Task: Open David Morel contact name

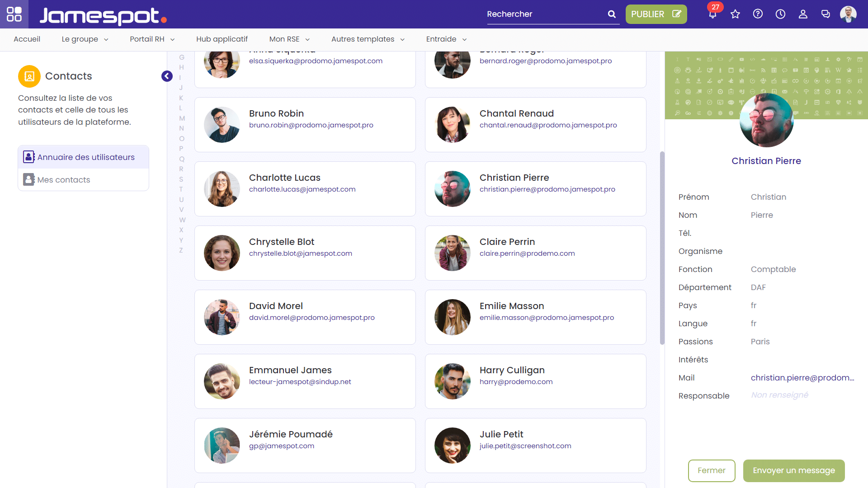Action: [x=276, y=306]
